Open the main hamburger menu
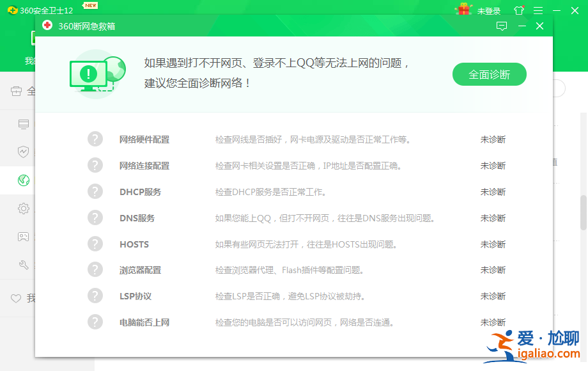This screenshot has height=371, width=588. tap(538, 10)
